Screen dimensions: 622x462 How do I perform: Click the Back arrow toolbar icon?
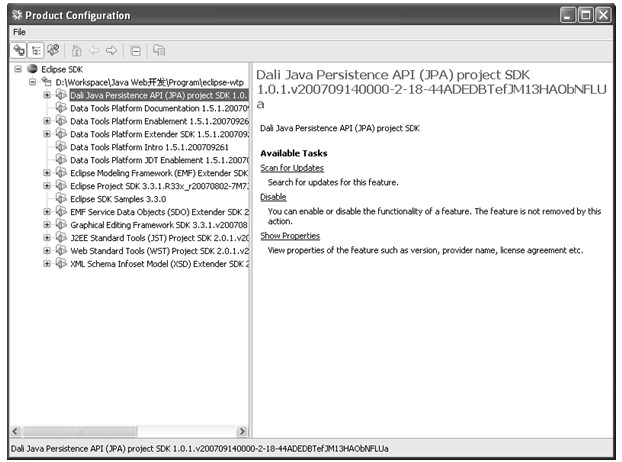(x=94, y=50)
